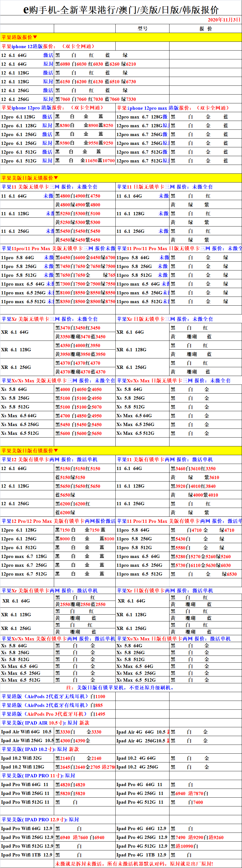The height and width of the screenshot is (868, 242).
Task: Select the yellow '苹果美版日版有锁报价▼' section header
Action: click(121, 450)
